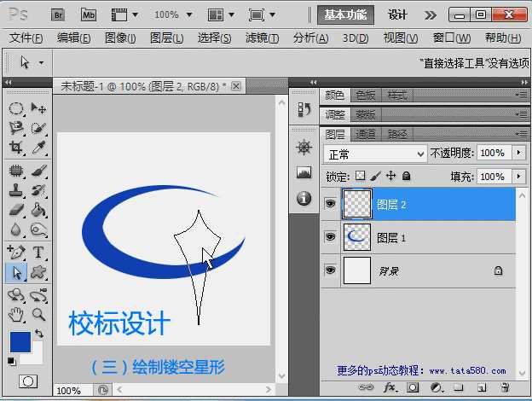
Task: Select the 3D Rotate tool
Action: click(16, 295)
